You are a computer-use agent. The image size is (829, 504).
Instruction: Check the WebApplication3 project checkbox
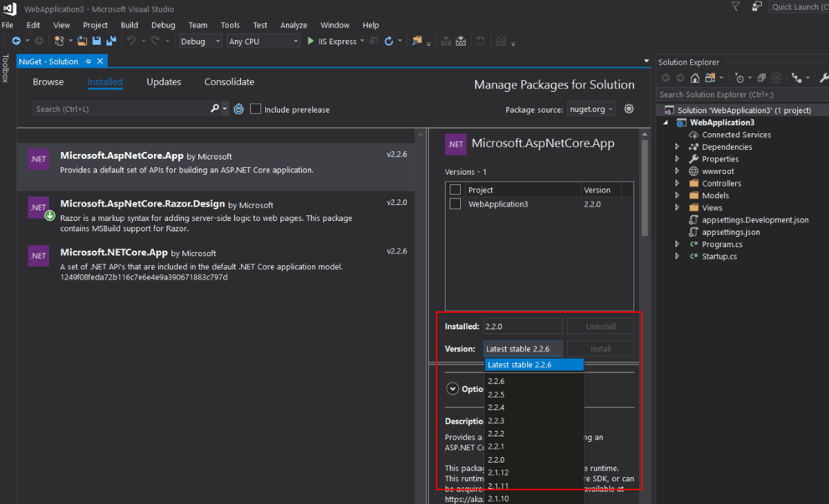pos(455,204)
